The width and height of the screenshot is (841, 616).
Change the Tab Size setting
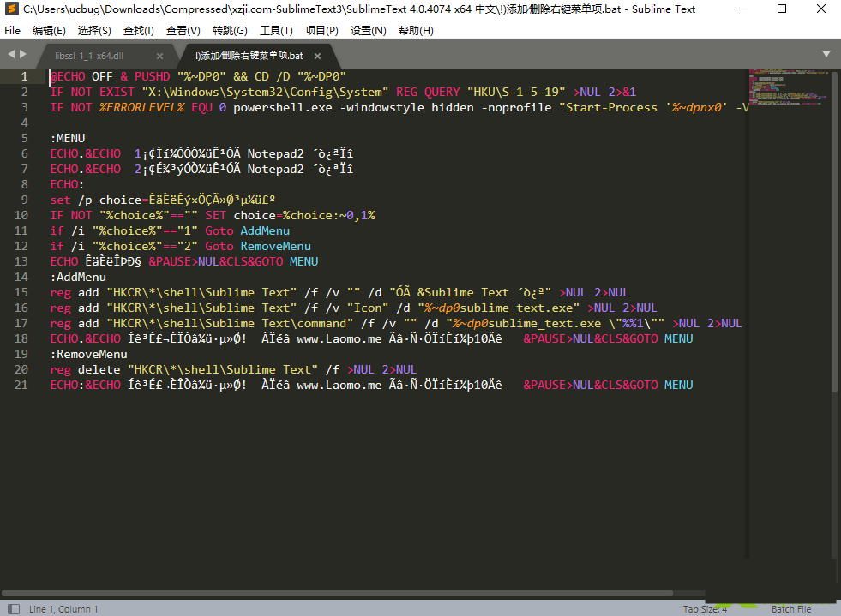pyautogui.click(x=705, y=609)
